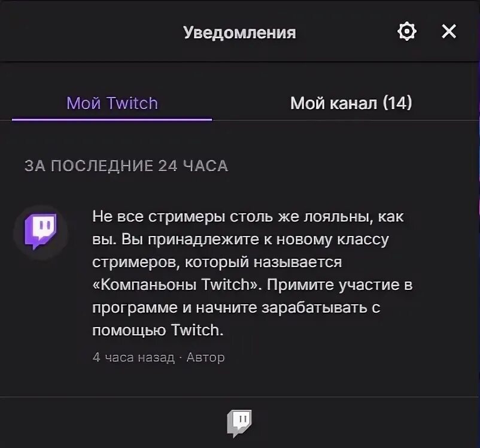Click the (14) counter on Мой канал

point(397,103)
